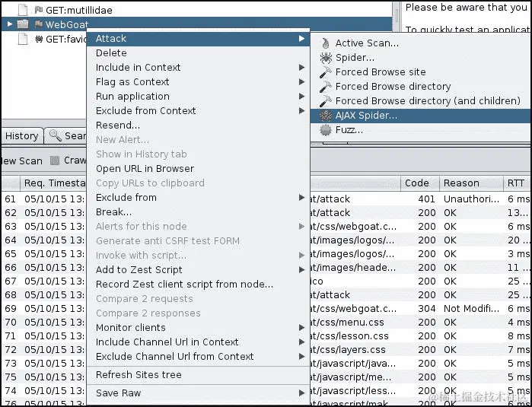Expand Exclude from Context submenu
Viewport: 532px width, 407px height.
point(301,111)
